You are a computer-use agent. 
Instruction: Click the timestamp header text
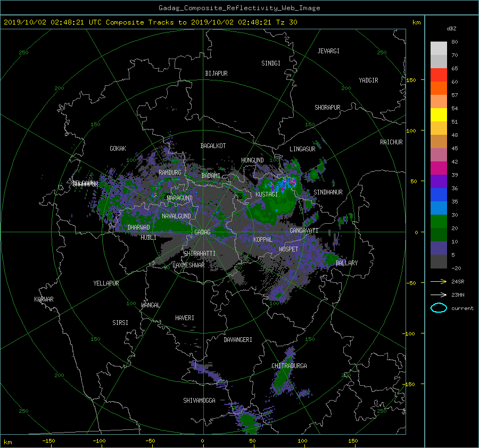(x=150, y=22)
